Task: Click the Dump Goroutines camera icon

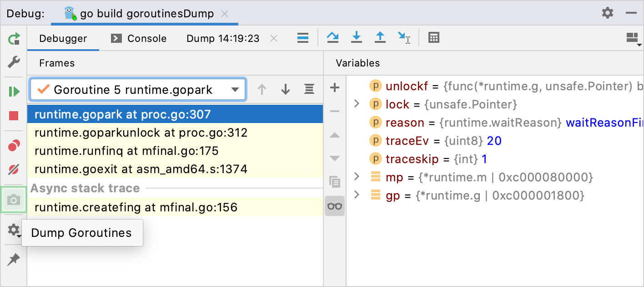Action: pyautogui.click(x=14, y=200)
